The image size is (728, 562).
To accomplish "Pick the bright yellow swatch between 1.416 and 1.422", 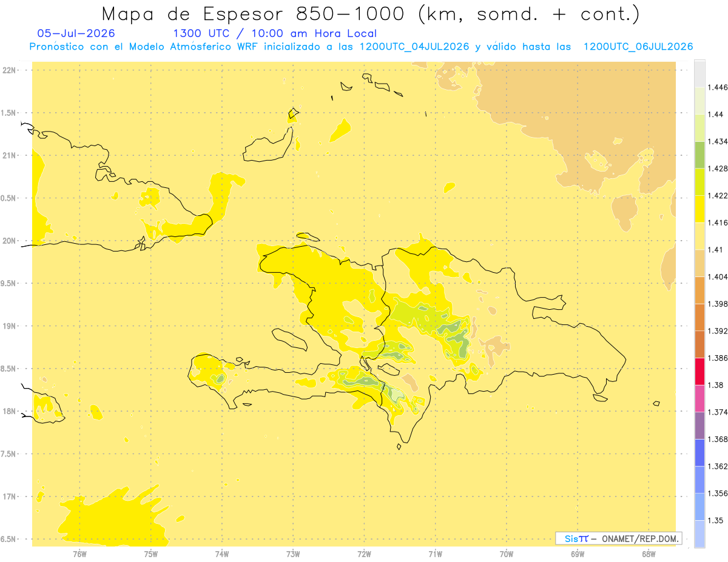I will [699, 209].
